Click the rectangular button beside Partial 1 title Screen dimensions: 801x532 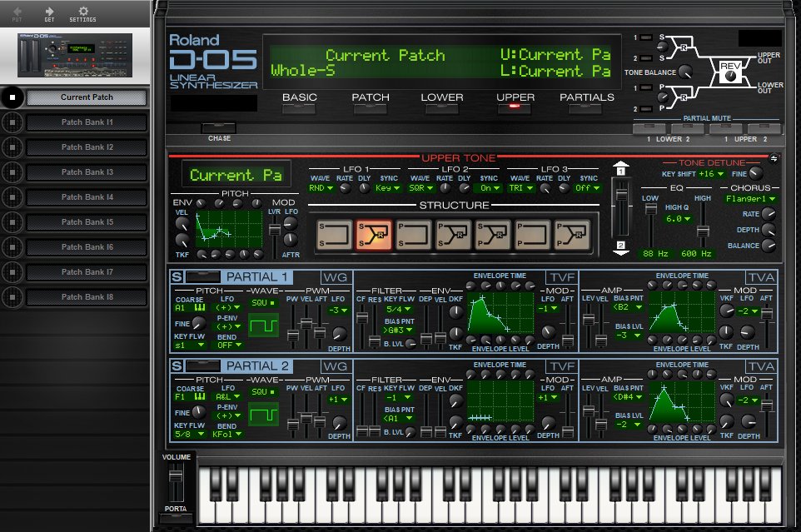pyautogui.click(x=203, y=276)
